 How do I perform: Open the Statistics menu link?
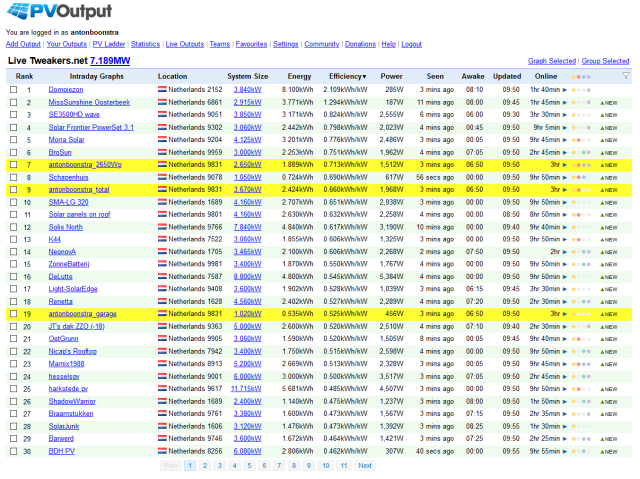point(145,44)
